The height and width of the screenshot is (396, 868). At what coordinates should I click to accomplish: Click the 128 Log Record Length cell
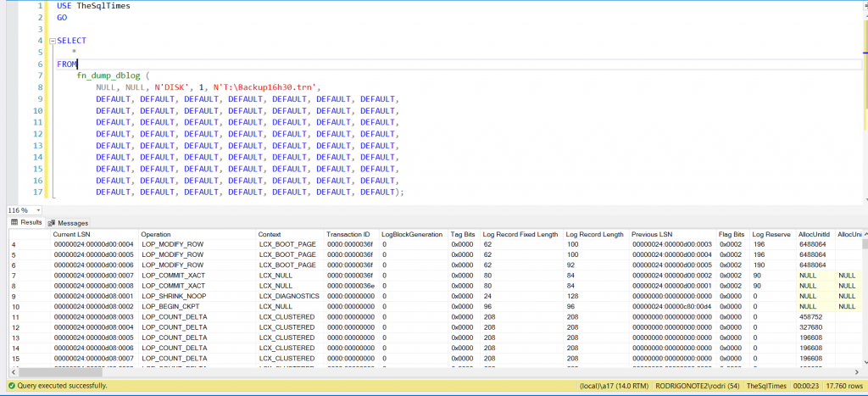click(x=596, y=296)
